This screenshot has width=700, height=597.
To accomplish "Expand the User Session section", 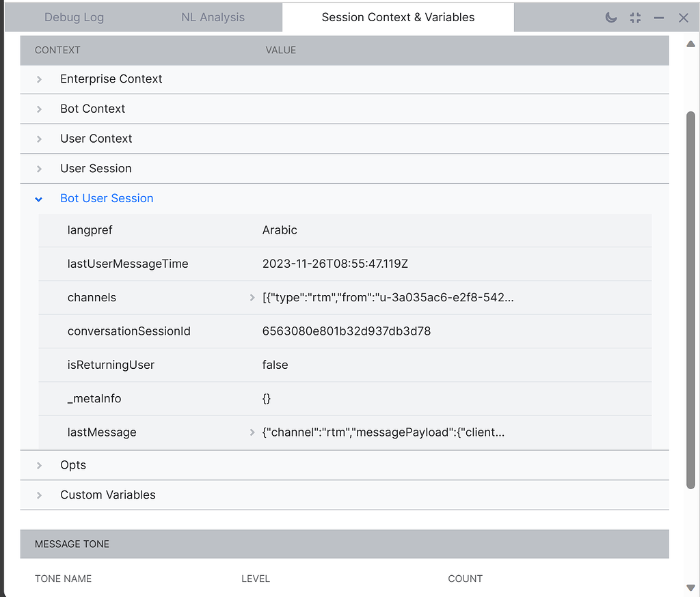I will 38,169.
